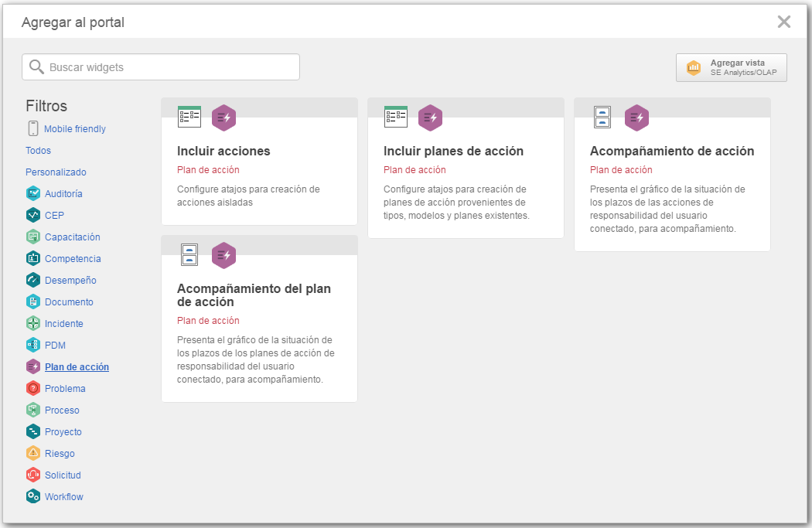The width and height of the screenshot is (812, 528).
Task: Click list icon on Incluir planes de acción card
Action: click(396, 117)
